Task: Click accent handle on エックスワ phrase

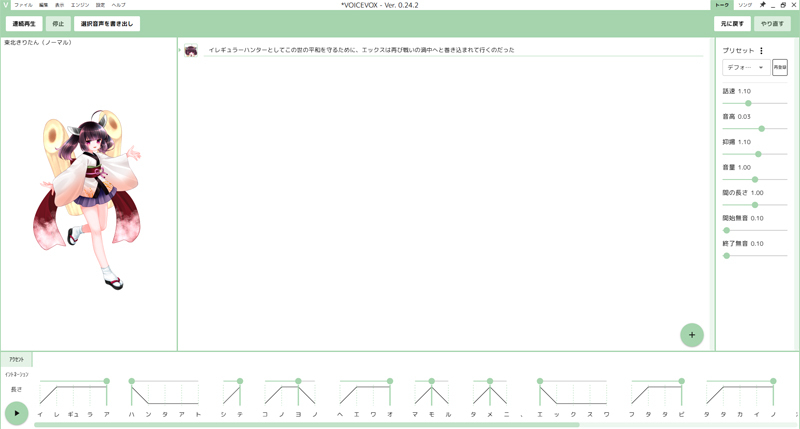Action: click(x=540, y=381)
